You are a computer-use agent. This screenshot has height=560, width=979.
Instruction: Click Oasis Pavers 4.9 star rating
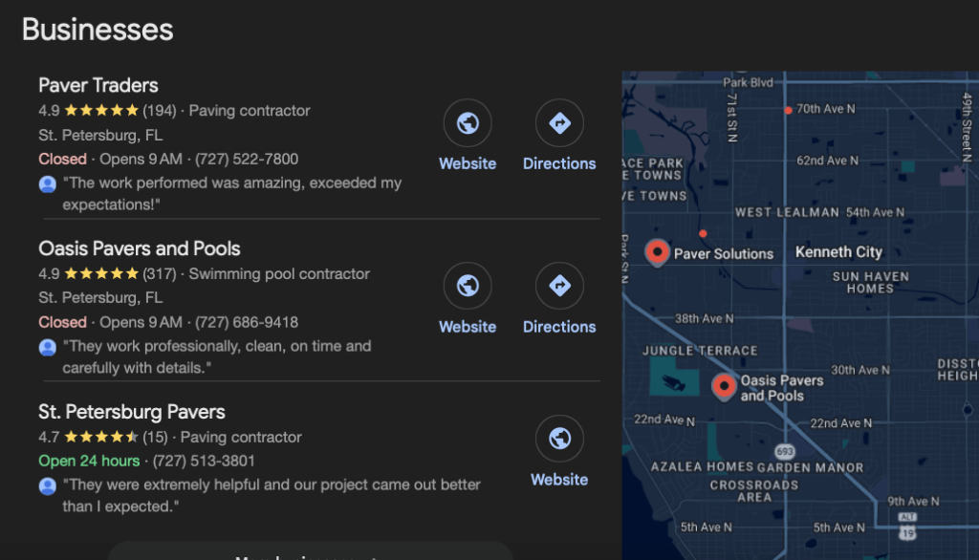(101, 274)
